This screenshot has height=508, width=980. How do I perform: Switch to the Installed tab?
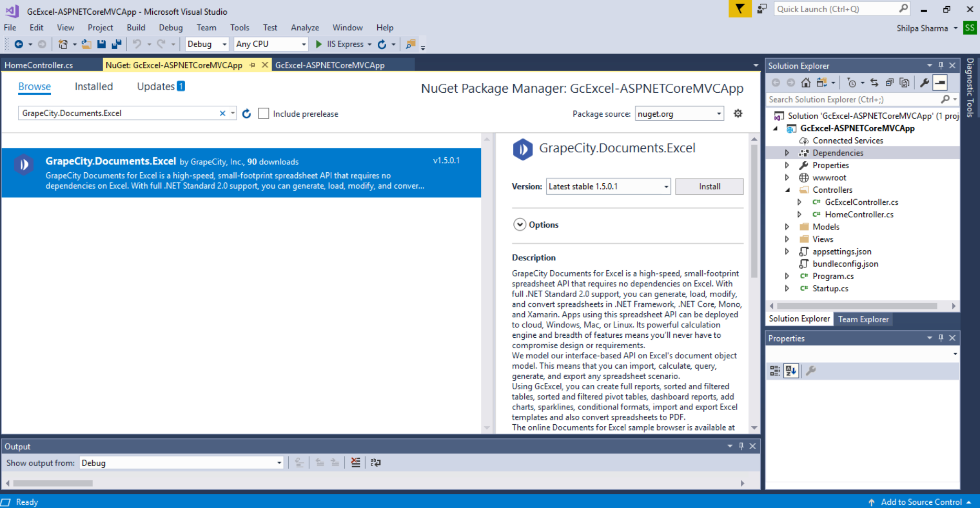coord(94,86)
